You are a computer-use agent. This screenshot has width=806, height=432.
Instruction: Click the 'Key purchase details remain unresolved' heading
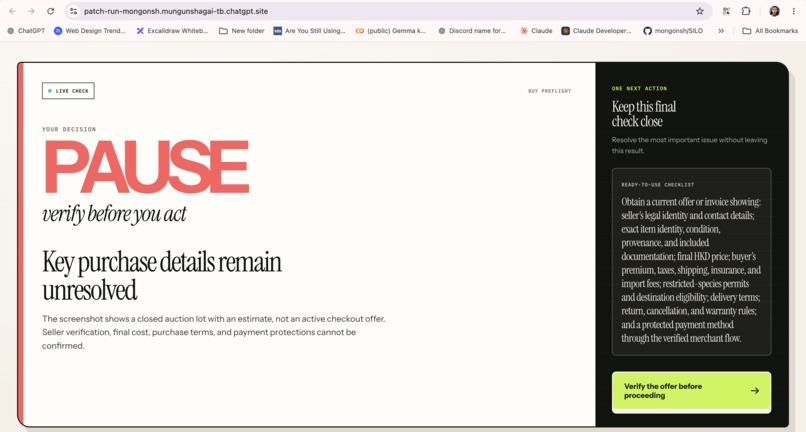pyautogui.click(x=162, y=276)
